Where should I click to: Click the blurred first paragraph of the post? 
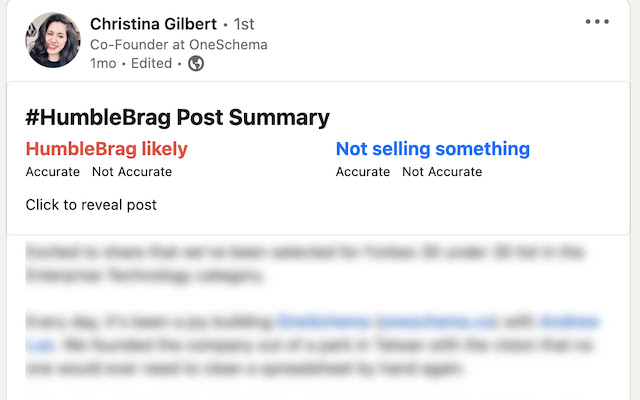[x=304, y=264]
